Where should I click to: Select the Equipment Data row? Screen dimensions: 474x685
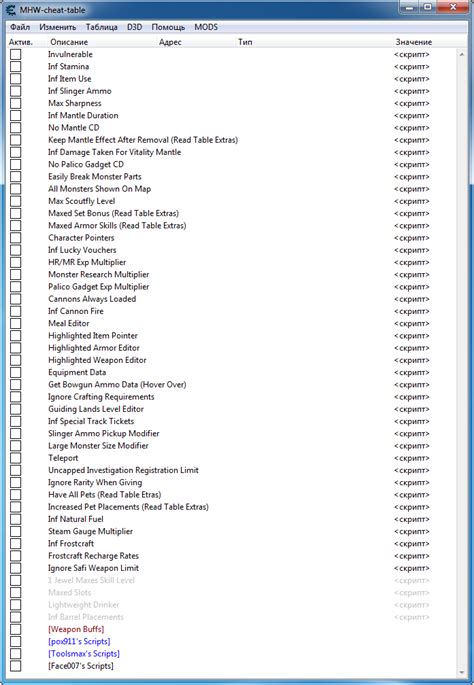77,372
